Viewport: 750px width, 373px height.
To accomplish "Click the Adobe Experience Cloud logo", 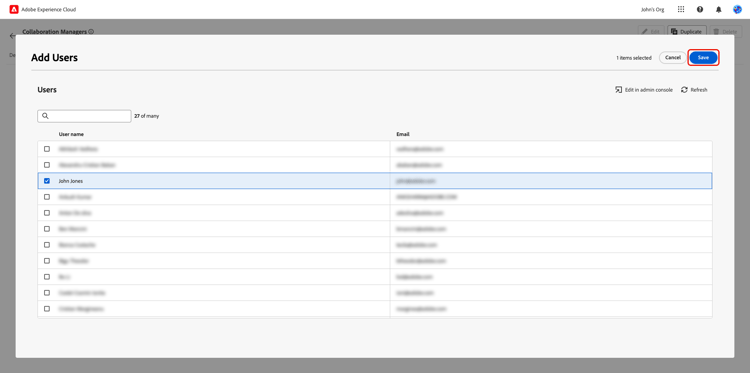I will click(14, 10).
